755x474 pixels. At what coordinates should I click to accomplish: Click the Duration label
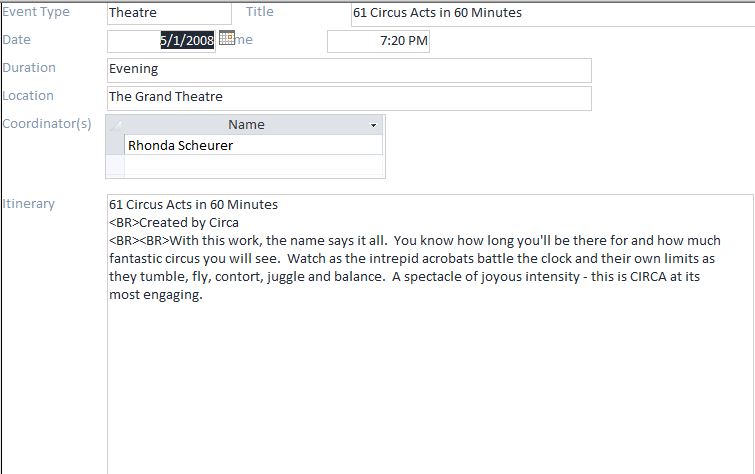[x=29, y=67]
